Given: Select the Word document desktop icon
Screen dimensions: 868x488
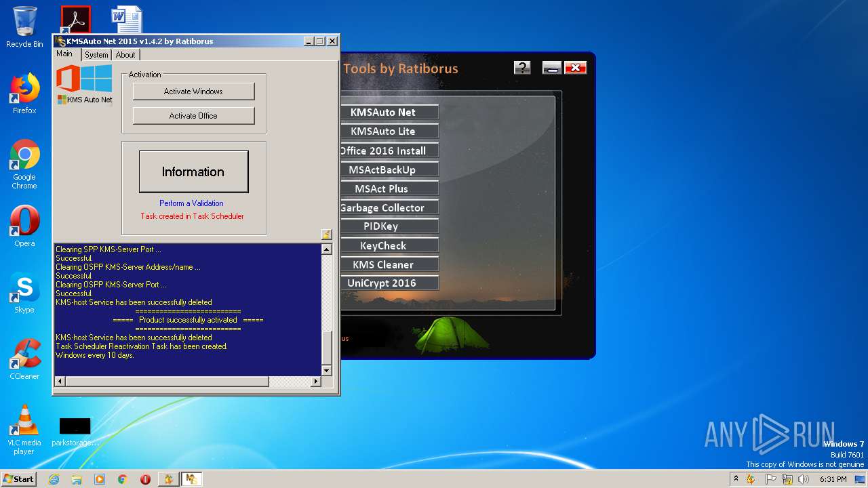Looking at the screenshot, I should 127,19.
